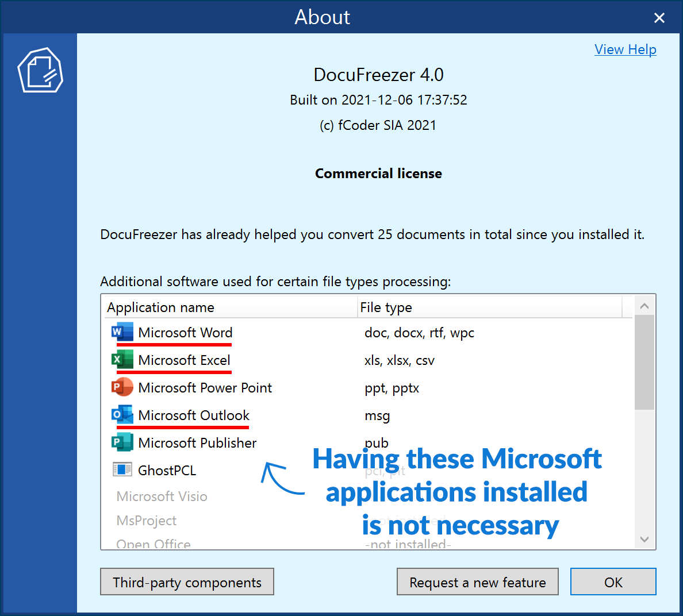Select the Microsoft Word row text

(185, 333)
